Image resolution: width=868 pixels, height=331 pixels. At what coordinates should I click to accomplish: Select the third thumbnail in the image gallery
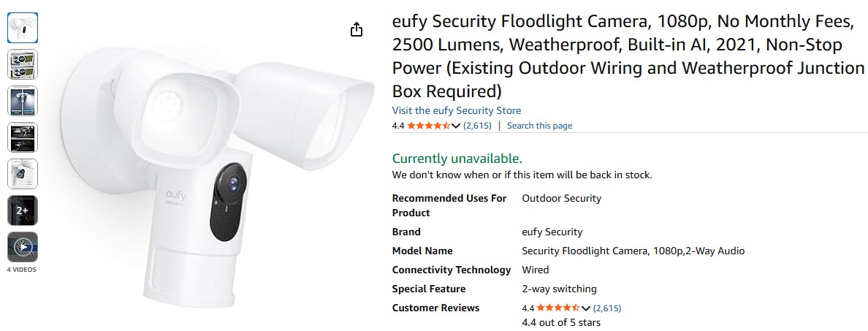pos(23,101)
